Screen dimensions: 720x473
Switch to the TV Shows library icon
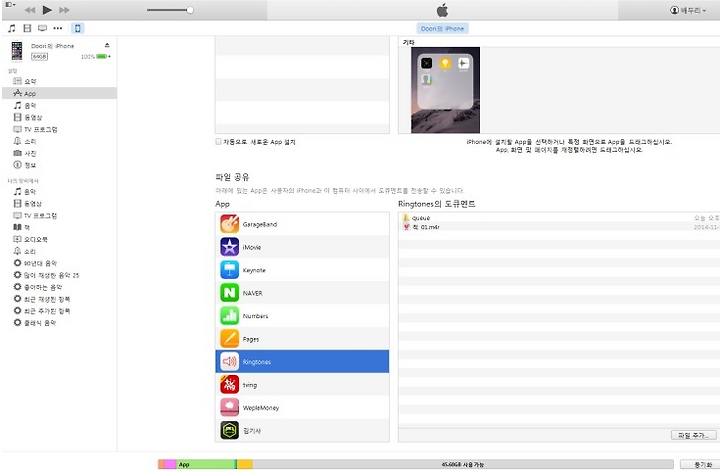pyautogui.click(x=42, y=28)
